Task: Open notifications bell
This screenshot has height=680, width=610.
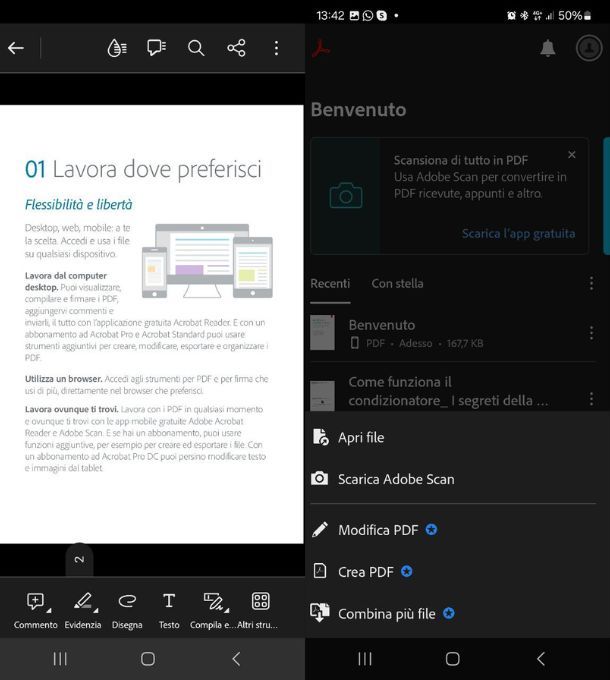Action: [x=548, y=48]
